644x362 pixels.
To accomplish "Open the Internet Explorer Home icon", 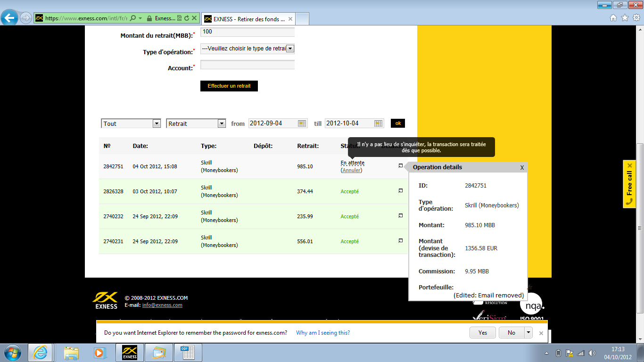I will [613, 18].
